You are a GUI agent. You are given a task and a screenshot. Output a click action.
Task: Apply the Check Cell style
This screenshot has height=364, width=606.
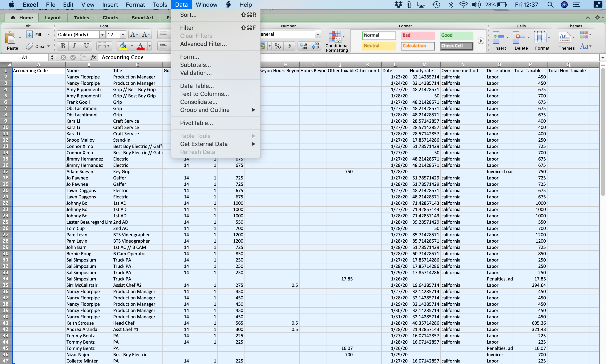456,46
